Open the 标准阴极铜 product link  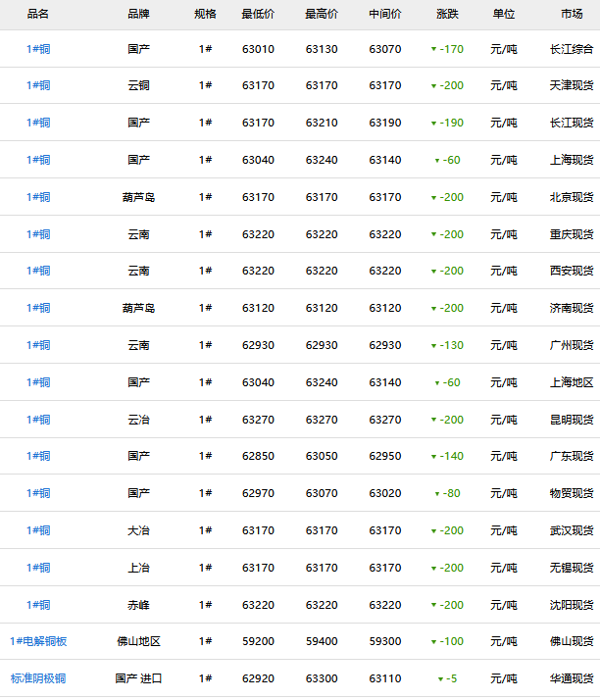click(x=38, y=678)
